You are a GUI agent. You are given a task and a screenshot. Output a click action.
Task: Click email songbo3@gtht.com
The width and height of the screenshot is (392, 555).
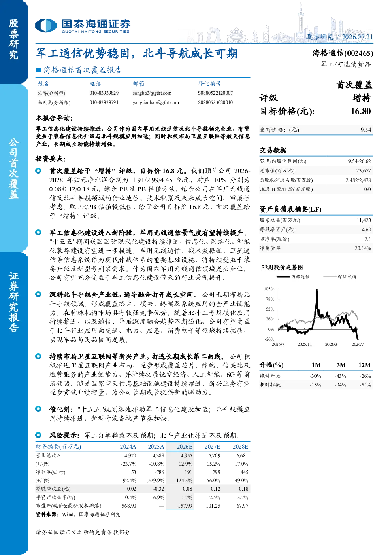coord(152,93)
